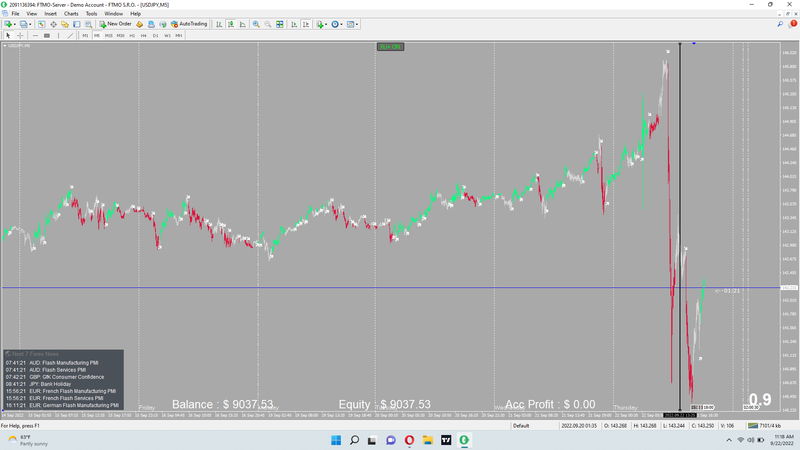The height and width of the screenshot is (450, 800).
Task: Open the Charts menu
Action: pos(71,14)
